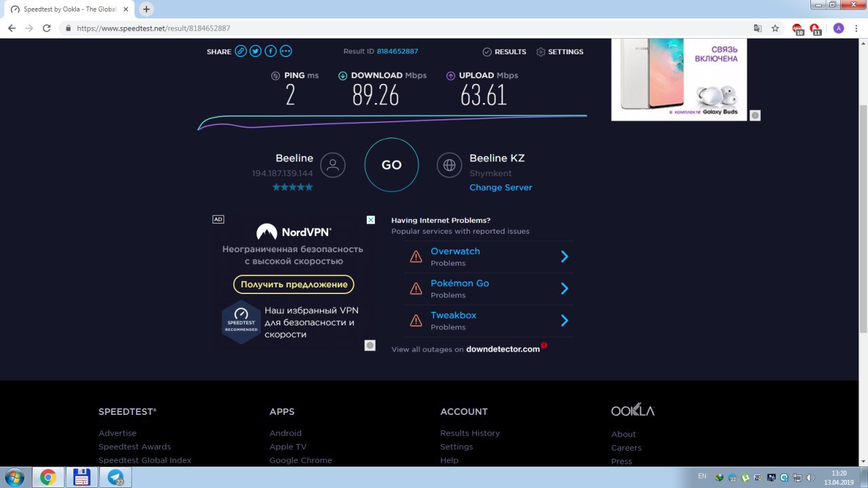Open footer Help link
868x488 pixels.
[449, 460]
